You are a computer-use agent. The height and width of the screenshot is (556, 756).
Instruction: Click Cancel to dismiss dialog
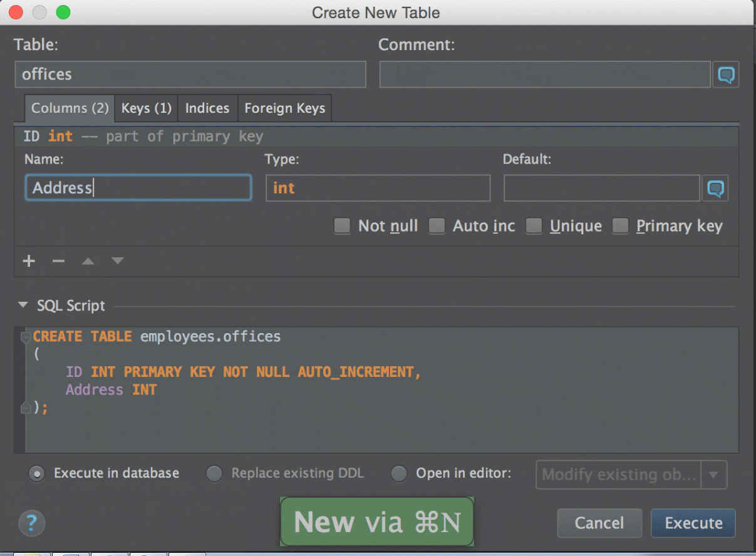pyautogui.click(x=599, y=523)
